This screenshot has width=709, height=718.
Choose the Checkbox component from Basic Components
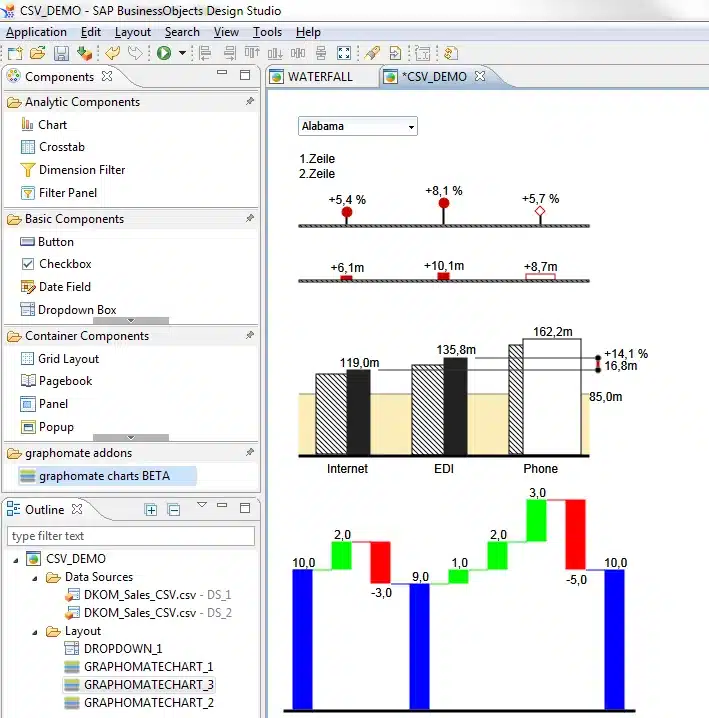[x=64, y=264]
